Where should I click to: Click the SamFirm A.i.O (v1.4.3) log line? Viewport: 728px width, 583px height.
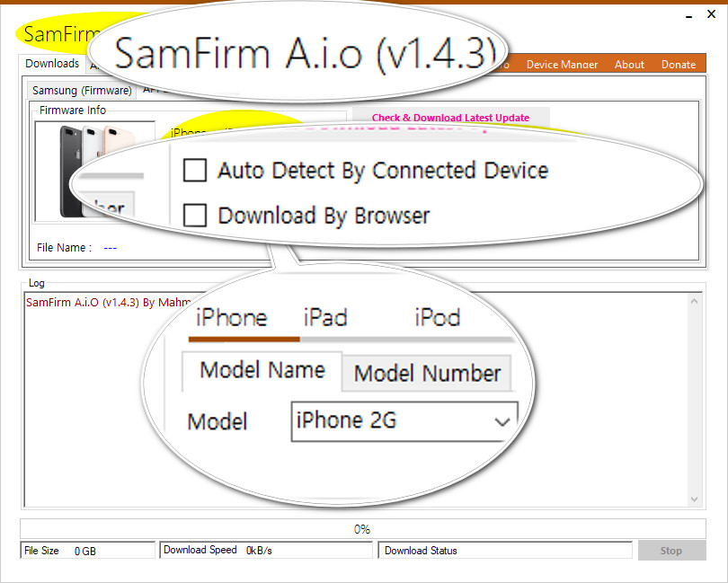(x=108, y=303)
